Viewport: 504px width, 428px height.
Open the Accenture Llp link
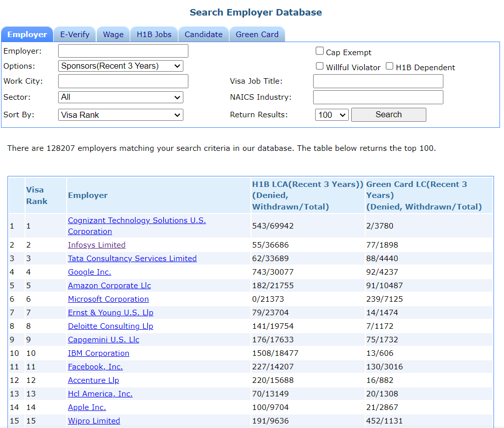point(94,380)
